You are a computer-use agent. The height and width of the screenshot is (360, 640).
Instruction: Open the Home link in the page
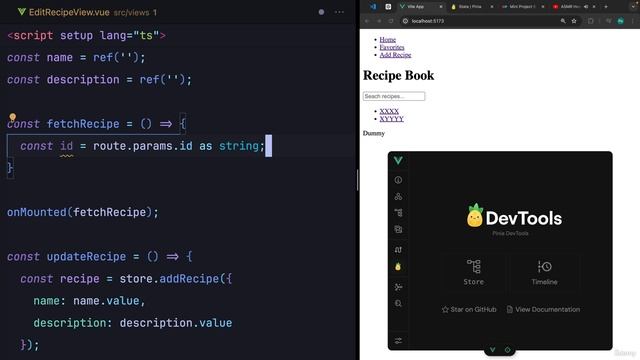pos(387,40)
